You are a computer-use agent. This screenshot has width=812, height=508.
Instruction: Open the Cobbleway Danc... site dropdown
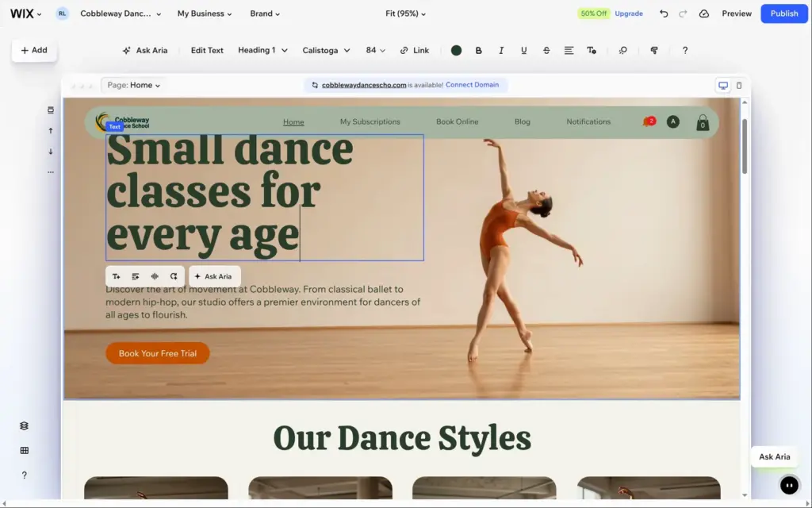(x=121, y=13)
